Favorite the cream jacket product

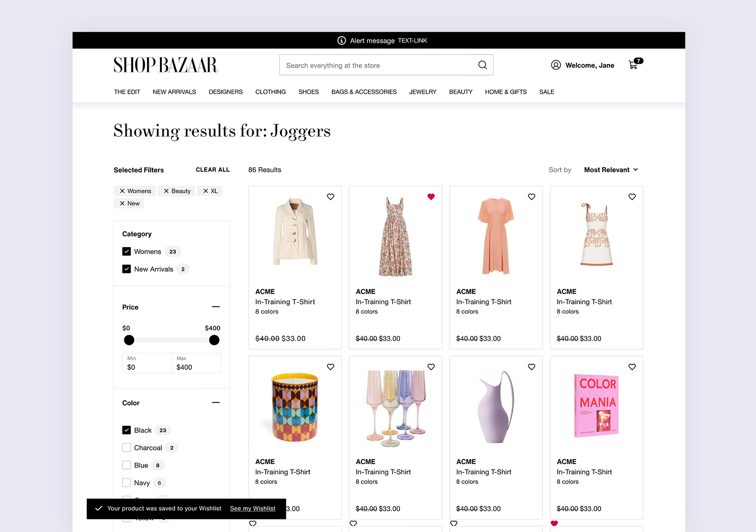click(330, 197)
